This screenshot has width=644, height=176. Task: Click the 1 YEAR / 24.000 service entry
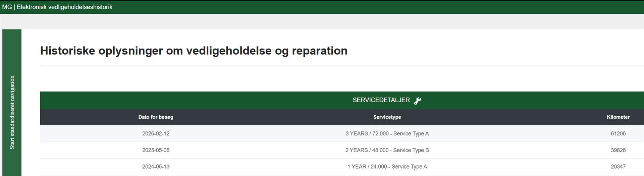387,167
